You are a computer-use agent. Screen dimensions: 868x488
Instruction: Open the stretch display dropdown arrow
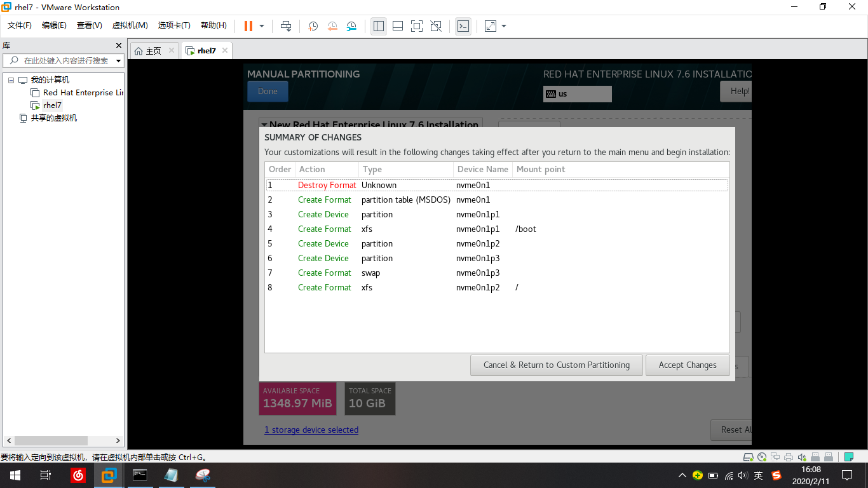[x=504, y=26]
